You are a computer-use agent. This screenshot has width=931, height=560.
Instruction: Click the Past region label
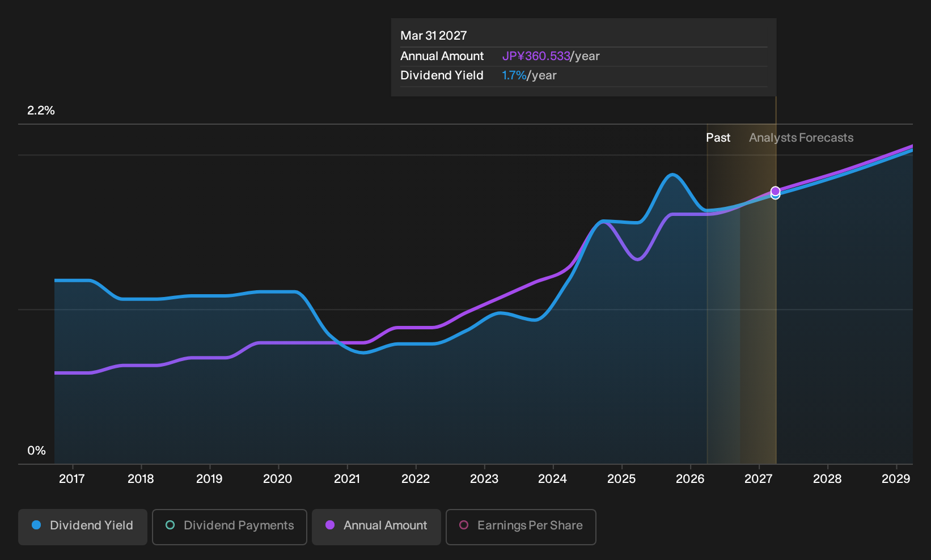[718, 138]
